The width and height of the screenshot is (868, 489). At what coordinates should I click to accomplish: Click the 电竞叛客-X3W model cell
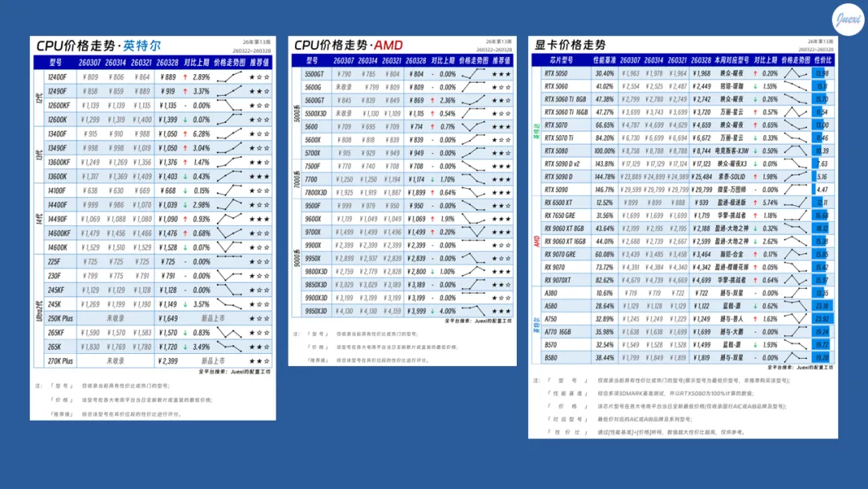tap(731, 150)
